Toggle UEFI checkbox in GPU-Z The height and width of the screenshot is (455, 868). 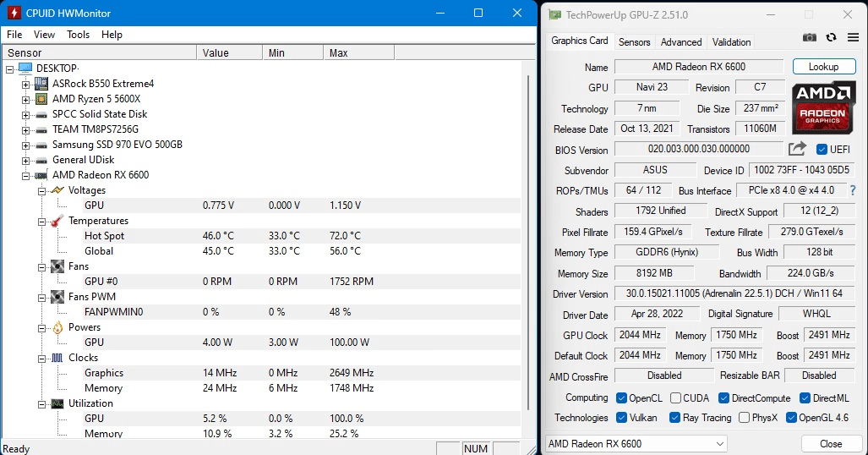822,149
